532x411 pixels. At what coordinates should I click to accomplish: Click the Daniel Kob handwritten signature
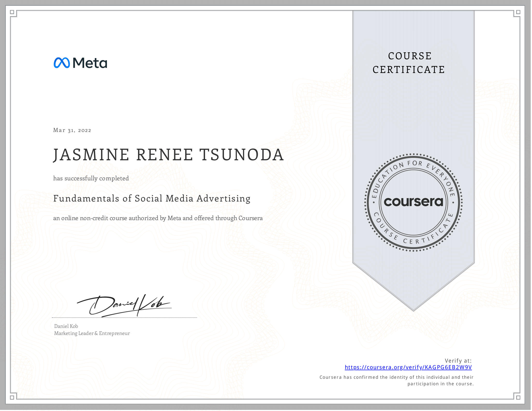[x=124, y=305]
